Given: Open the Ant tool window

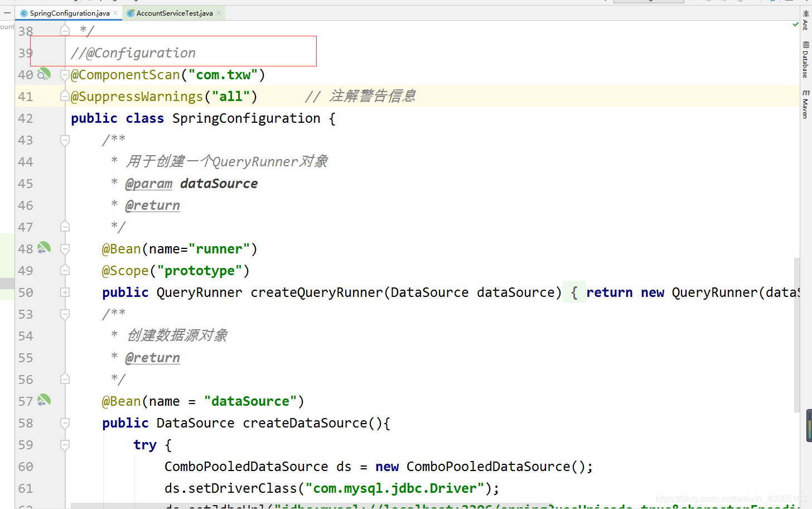Looking at the screenshot, I should [805, 20].
